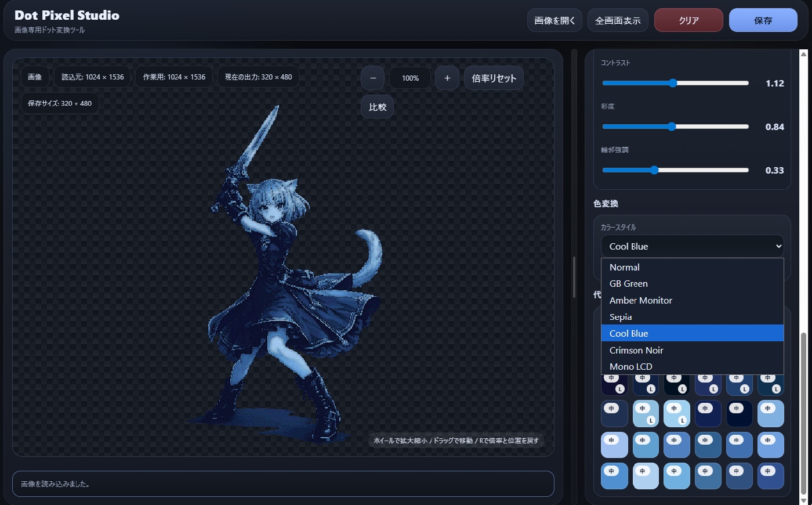Viewport: 812px width, 505px height.
Task: Click the panel scrollbar's up arrow
Action: point(803,55)
